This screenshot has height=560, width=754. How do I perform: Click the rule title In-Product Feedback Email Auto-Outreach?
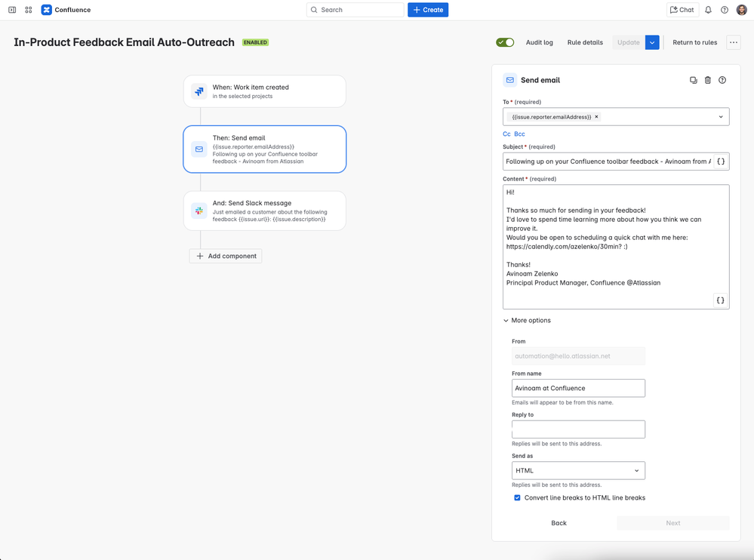(x=124, y=42)
